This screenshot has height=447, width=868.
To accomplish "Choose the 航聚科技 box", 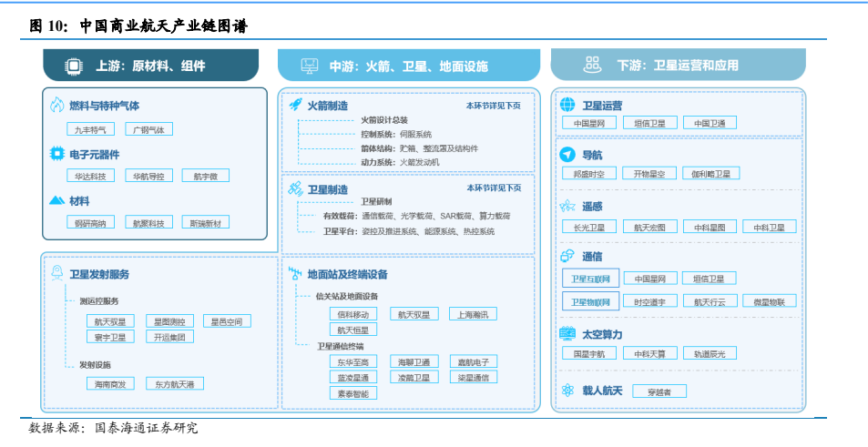I will [148, 222].
